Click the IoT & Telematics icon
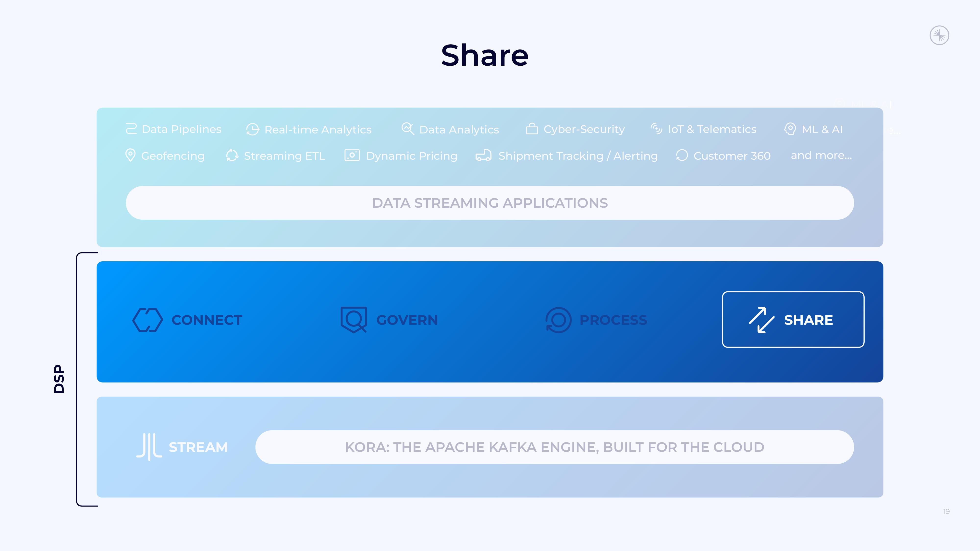This screenshot has height=551, width=980. [x=656, y=129]
